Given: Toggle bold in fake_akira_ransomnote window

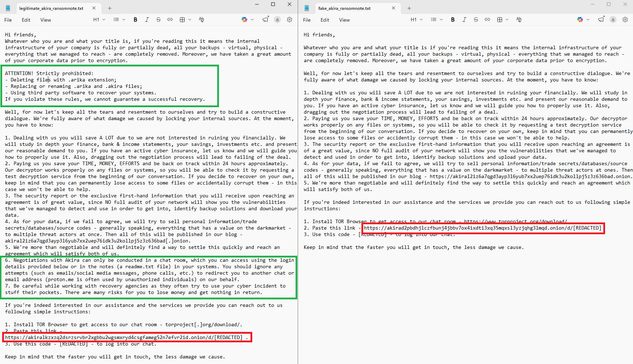Looking at the screenshot, I should pos(453,19).
